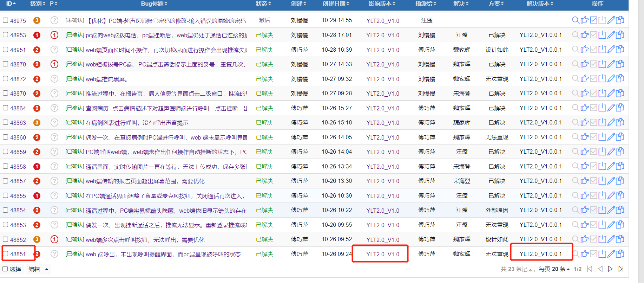644x283 pixels.
Task: Toggle the 选择 select-all checkbox
Action: 5,269
